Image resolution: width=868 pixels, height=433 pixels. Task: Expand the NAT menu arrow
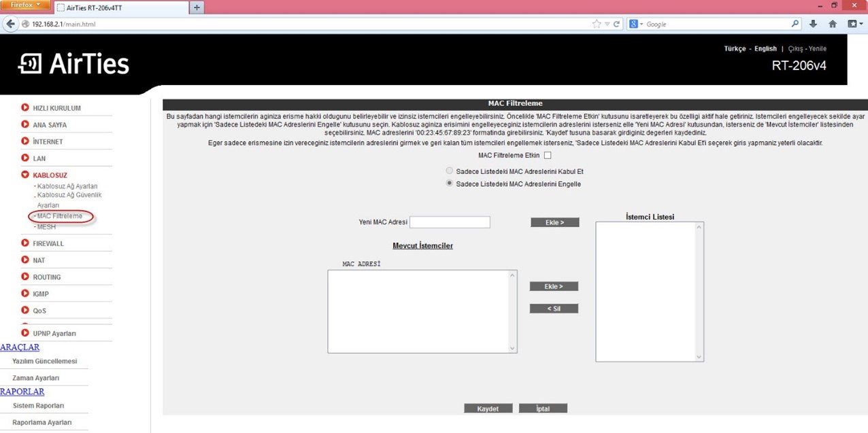pos(25,260)
